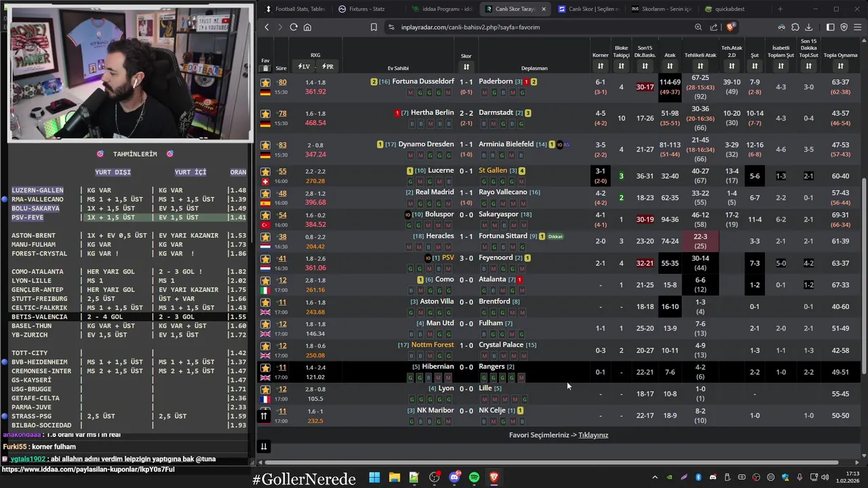The image size is (868, 488).
Task: Open Spotify from the taskbar
Action: pyautogui.click(x=474, y=477)
